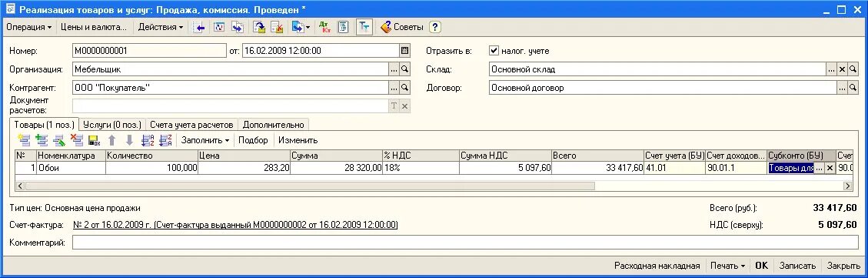Click the 18% НДС cell
Image resolution: width=868 pixels, height=278 pixels.
[x=421, y=168]
